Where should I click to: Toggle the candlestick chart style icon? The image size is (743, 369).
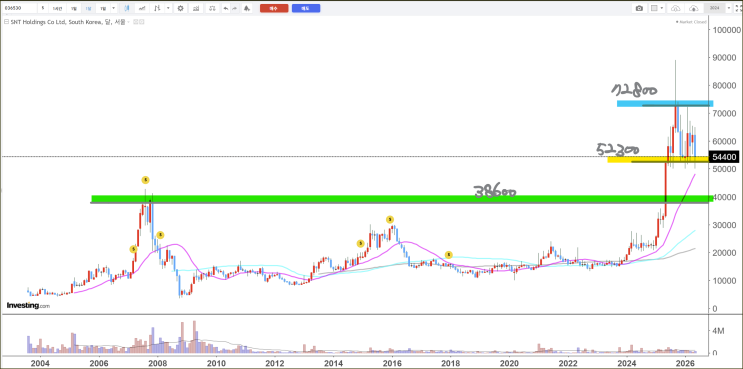[127, 8]
